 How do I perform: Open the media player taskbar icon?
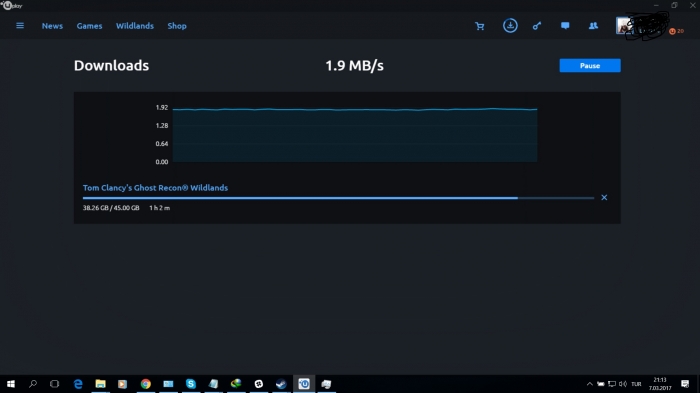point(122,384)
